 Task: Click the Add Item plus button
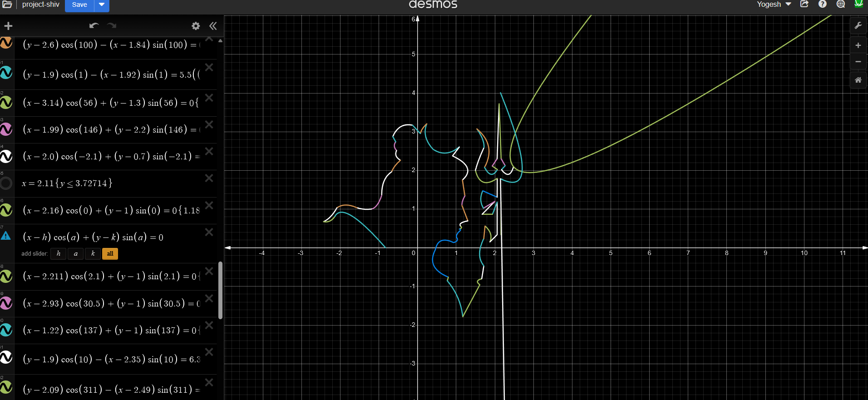(8, 26)
